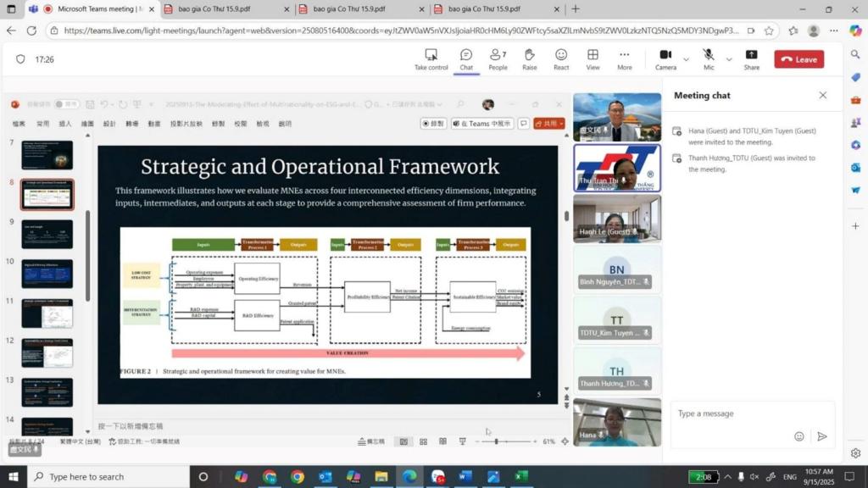Expand the Mic options chevron
The width and height of the screenshot is (868, 488).
coord(727,59)
